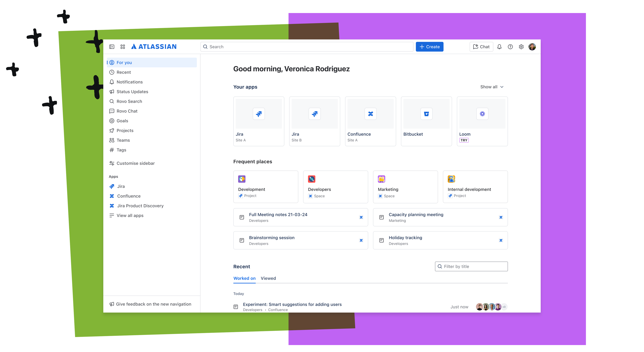The height and width of the screenshot is (352, 644).
Task: Click the notifications bell icon in the top bar
Action: pyautogui.click(x=499, y=47)
